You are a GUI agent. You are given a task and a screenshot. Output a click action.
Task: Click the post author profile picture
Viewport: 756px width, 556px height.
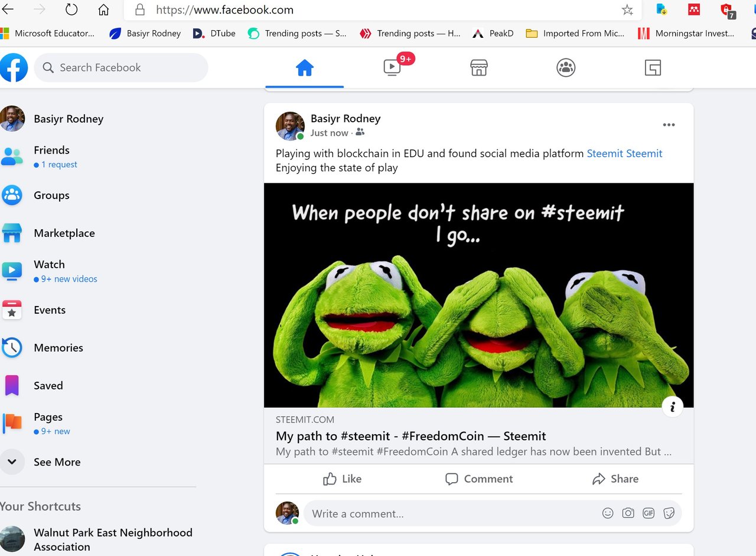[290, 126]
